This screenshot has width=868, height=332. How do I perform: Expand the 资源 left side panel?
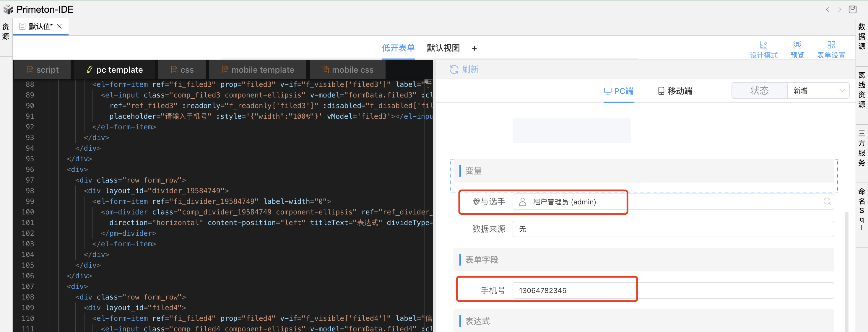coord(6,31)
